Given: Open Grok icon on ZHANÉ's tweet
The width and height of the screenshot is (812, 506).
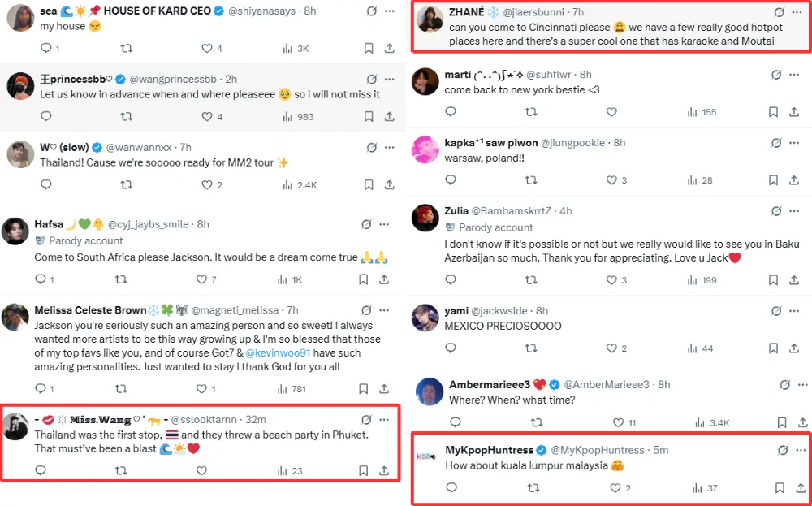Looking at the screenshot, I should [779, 13].
